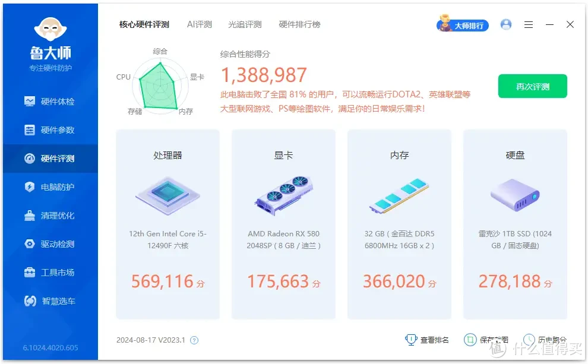Click the version number 6.1024.4020.605
The width and height of the screenshot is (588, 364).
pos(50,348)
